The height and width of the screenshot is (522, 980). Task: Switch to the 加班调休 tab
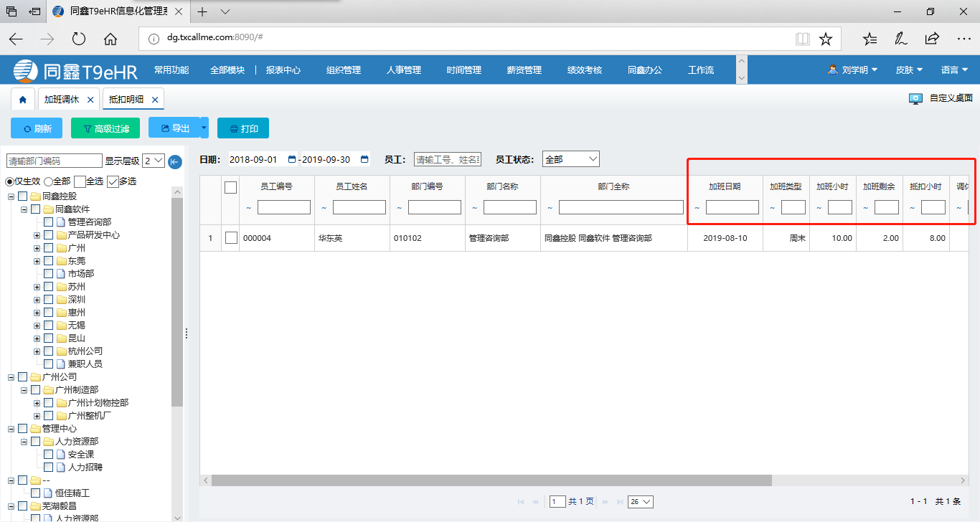point(62,100)
